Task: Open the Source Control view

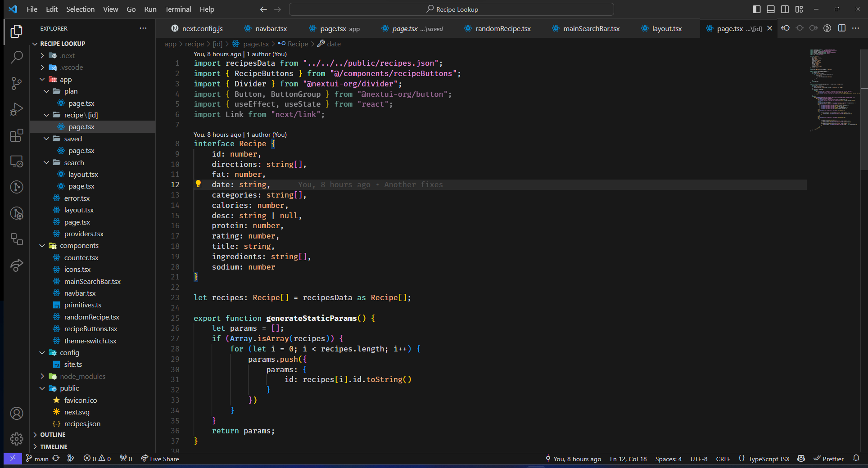Action: 17,83
